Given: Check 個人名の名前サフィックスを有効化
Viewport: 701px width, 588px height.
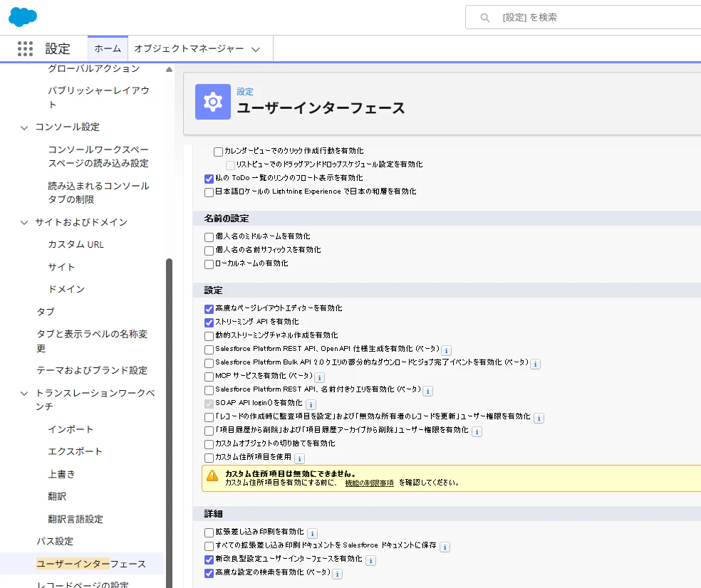Looking at the screenshot, I should click(209, 251).
